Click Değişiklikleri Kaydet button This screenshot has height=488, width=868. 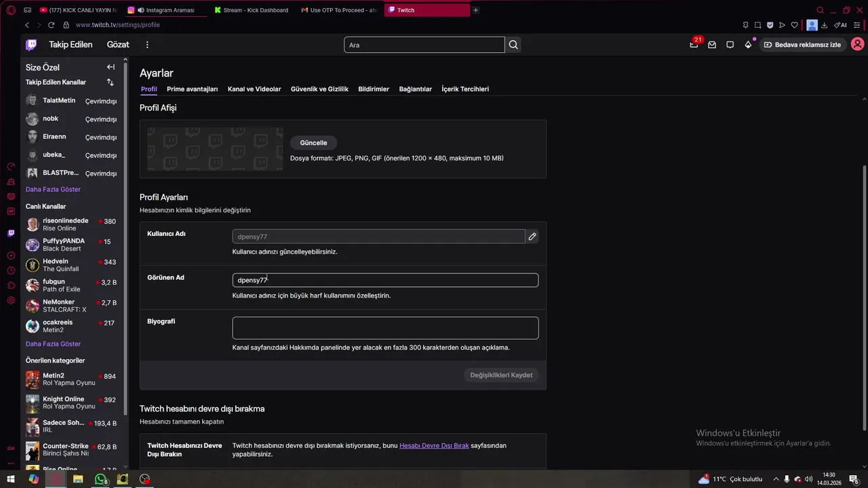click(501, 375)
